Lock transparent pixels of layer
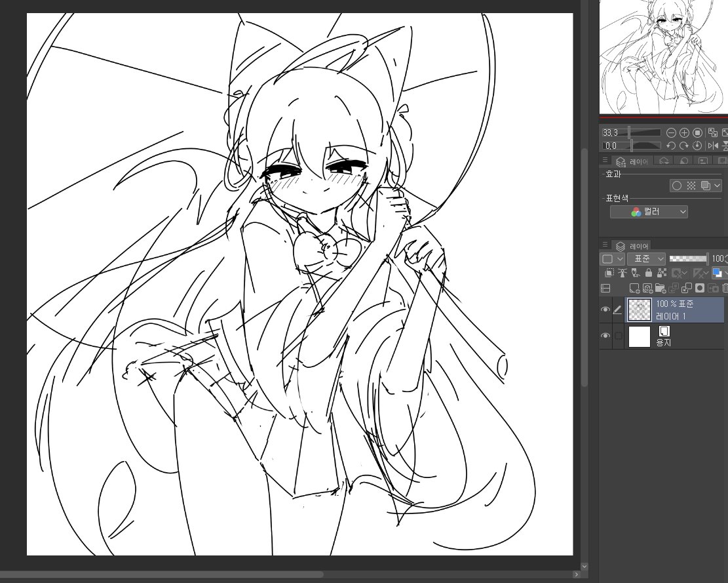 (x=662, y=273)
